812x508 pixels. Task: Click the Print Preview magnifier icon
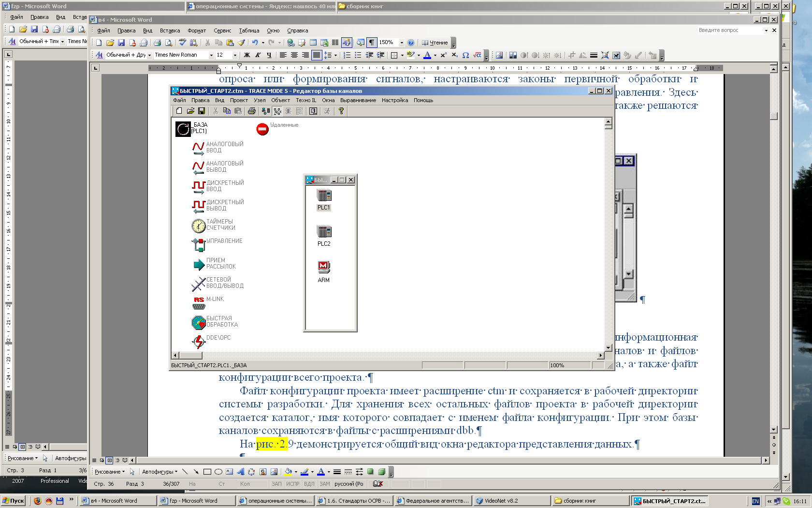click(168, 43)
